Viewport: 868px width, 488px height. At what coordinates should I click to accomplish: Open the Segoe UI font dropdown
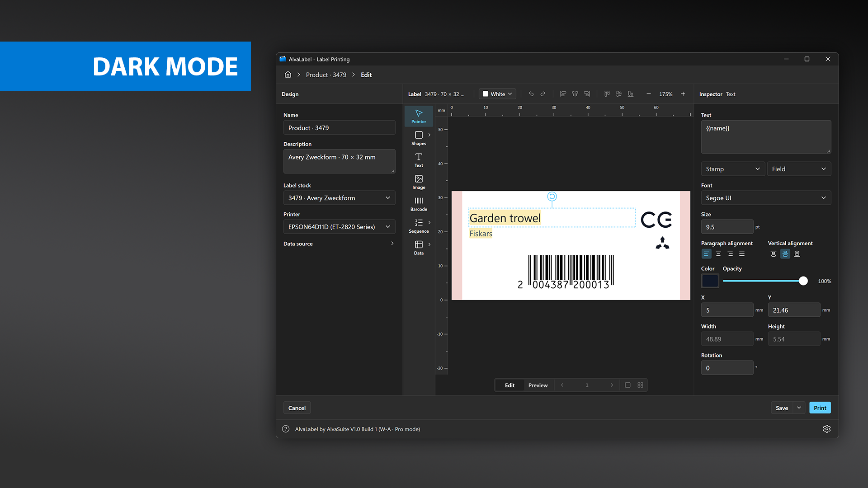(766, 198)
